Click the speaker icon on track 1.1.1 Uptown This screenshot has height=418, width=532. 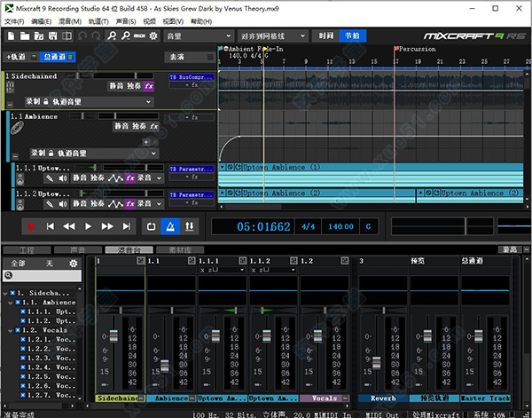click(x=63, y=177)
